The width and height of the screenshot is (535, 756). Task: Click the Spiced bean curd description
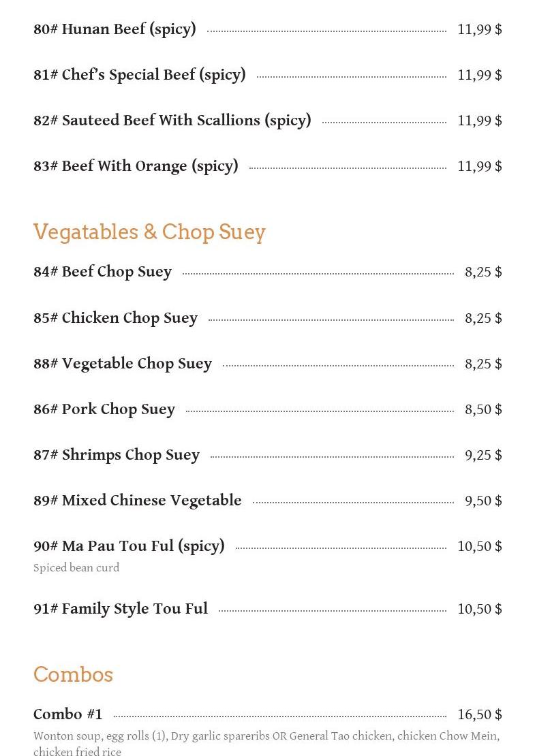click(76, 568)
